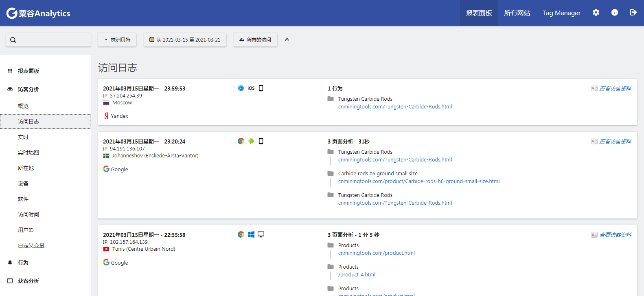This screenshot has height=296, width=644.
Task: Open the Tag Manager top tab
Action: coord(561,13)
